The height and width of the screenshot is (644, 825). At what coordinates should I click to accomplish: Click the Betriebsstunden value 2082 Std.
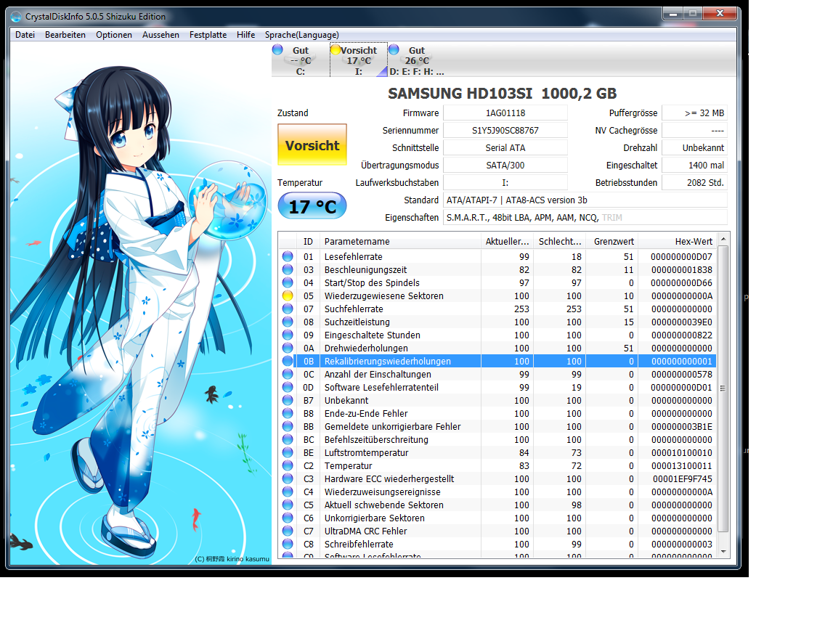[694, 182]
